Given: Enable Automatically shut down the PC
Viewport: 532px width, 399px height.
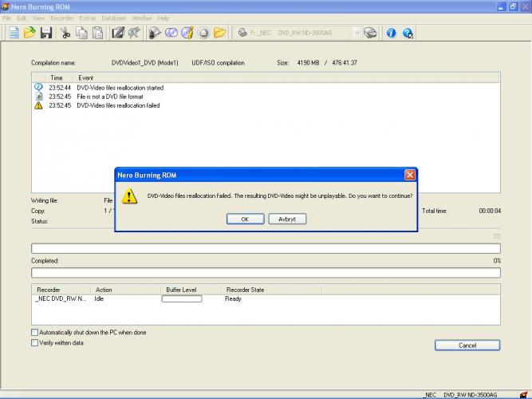Looking at the screenshot, I should (34, 332).
